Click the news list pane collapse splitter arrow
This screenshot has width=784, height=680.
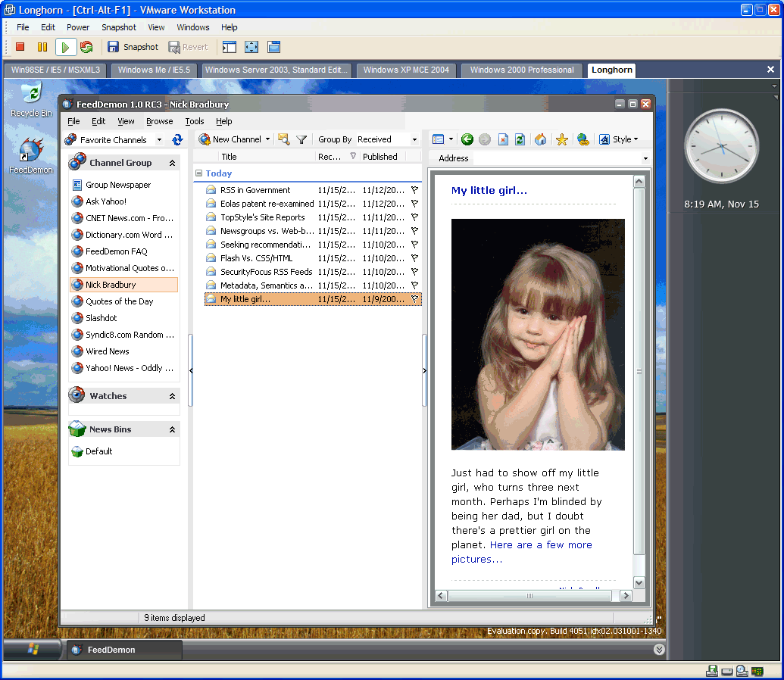pyautogui.click(x=424, y=370)
